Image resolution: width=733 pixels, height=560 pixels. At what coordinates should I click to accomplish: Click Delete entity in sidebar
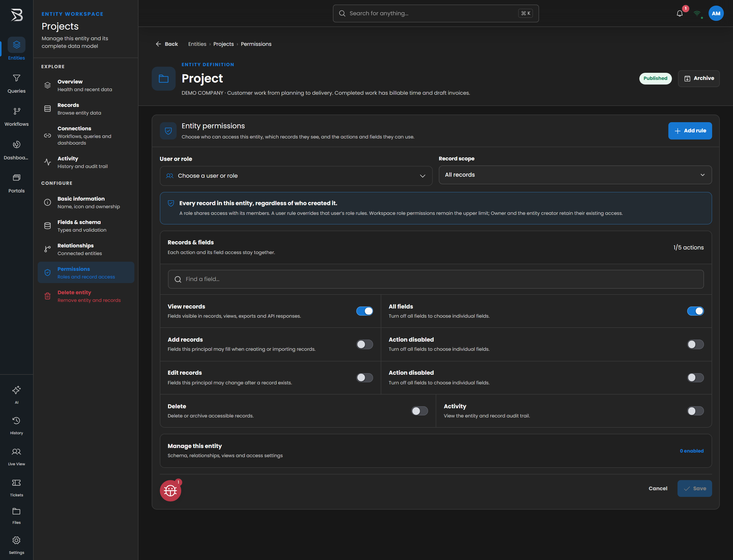[x=86, y=296]
